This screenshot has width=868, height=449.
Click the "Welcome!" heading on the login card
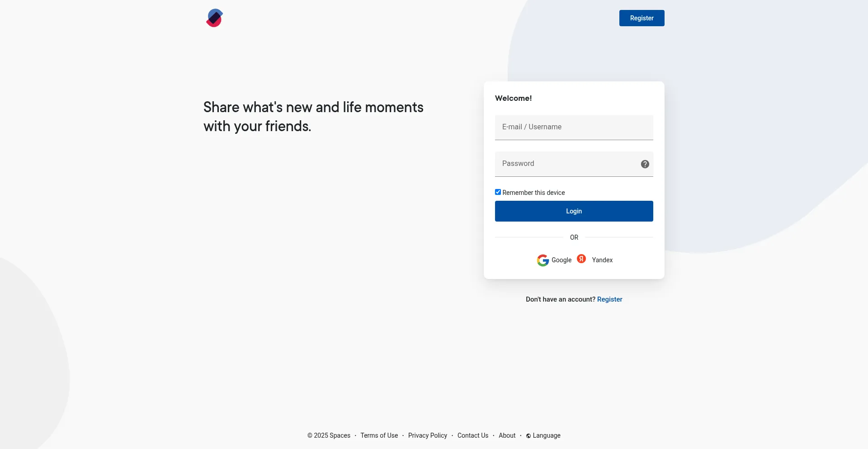513,98
